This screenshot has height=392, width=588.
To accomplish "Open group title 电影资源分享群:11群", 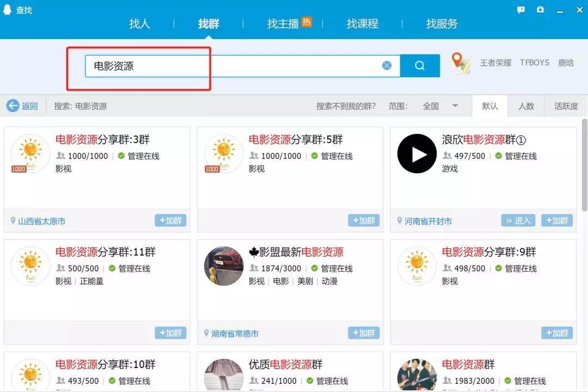I will 106,252.
